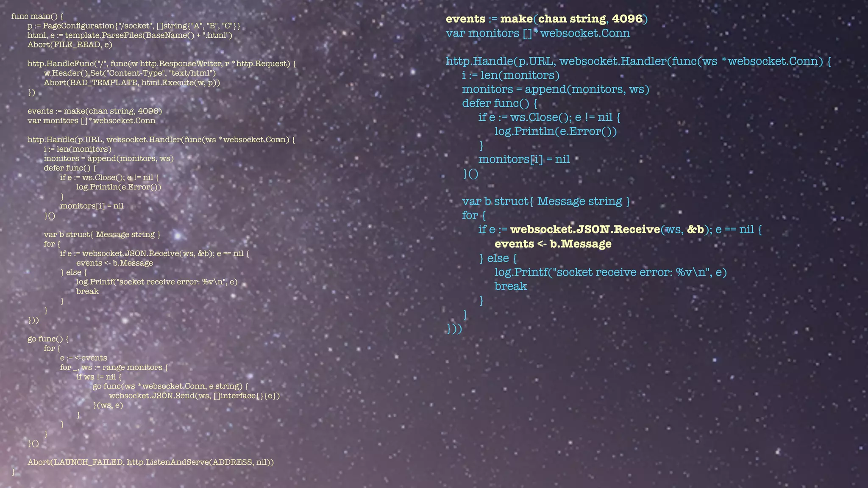Click "monitors = append" in the small yellow listing

[x=108, y=158]
